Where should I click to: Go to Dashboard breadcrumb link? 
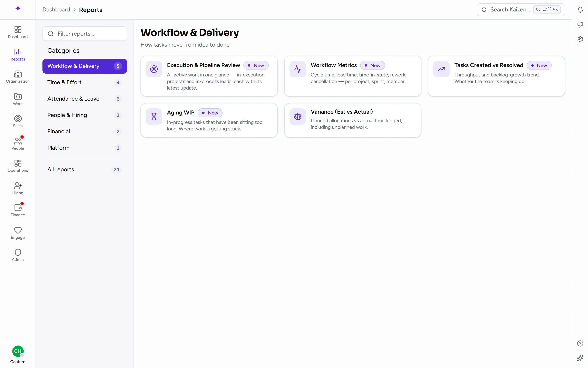[56, 10]
